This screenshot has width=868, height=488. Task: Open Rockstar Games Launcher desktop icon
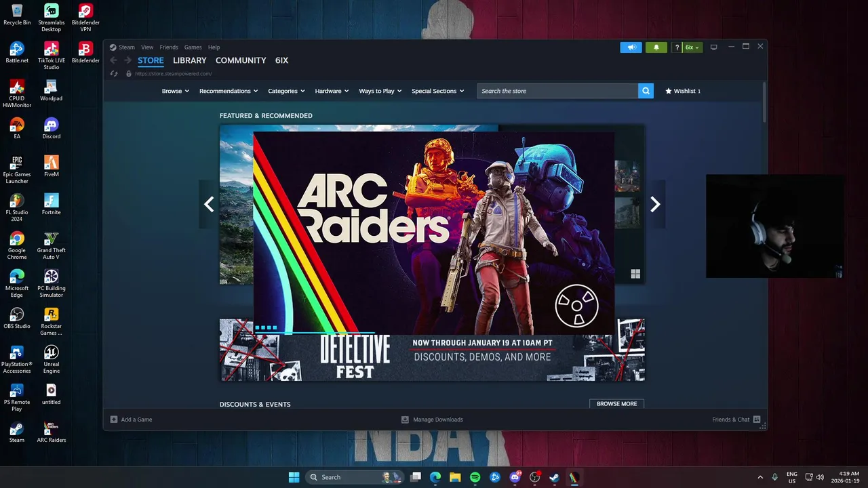(x=51, y=321)
